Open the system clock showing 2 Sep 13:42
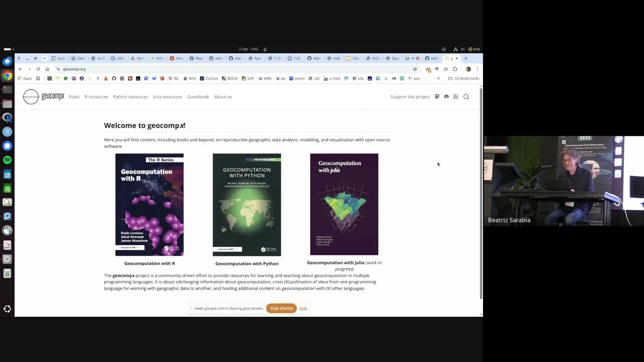 pyautogui.click(x=249, y=49)
